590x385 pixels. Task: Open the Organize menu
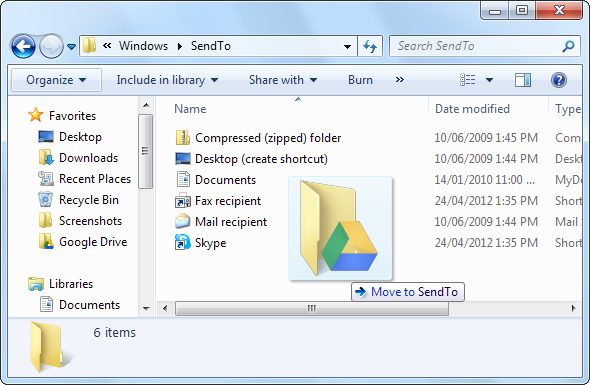coord(56,80)
